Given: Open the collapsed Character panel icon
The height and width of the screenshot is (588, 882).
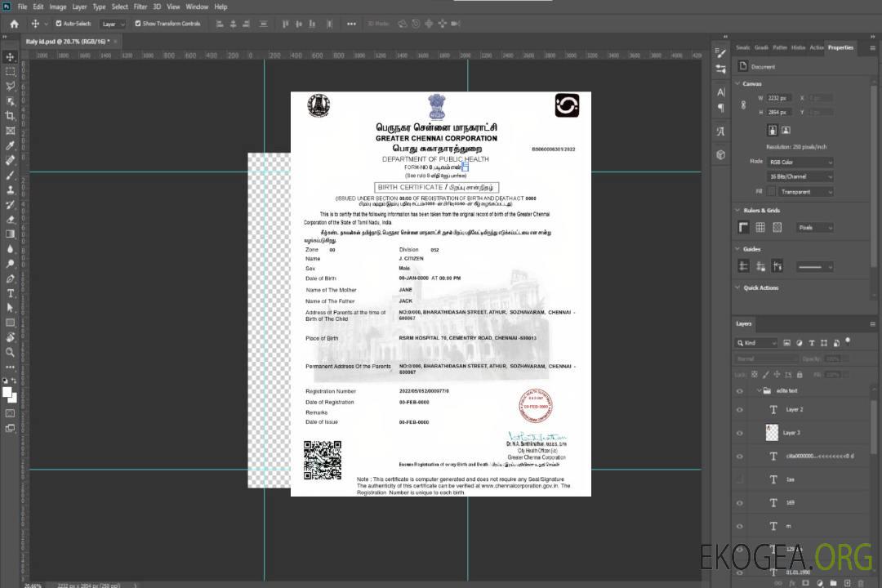Looking at the screenshot, I should click(721, 91).
